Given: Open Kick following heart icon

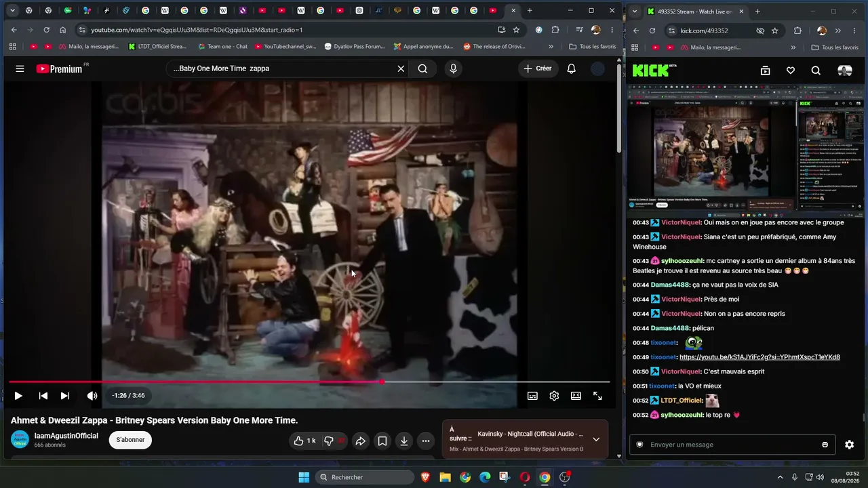Looking at the screenshot, I should coord(791,70).
